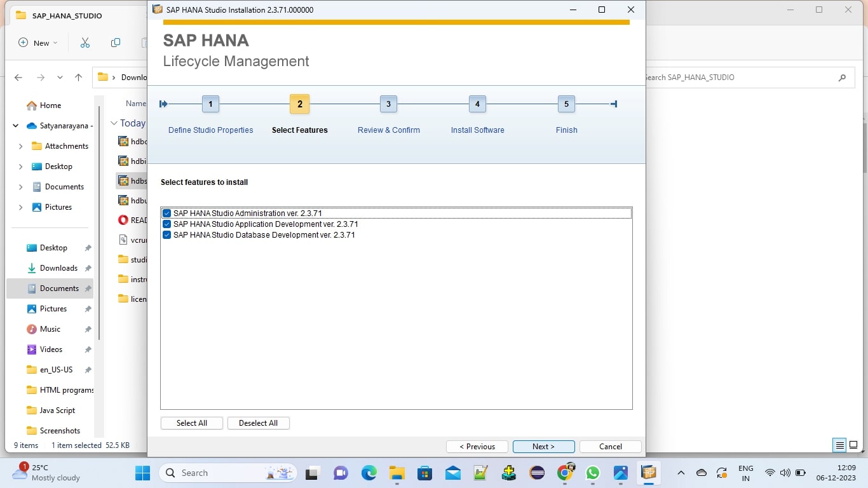Go back in File Explorer

coord(18,78)
